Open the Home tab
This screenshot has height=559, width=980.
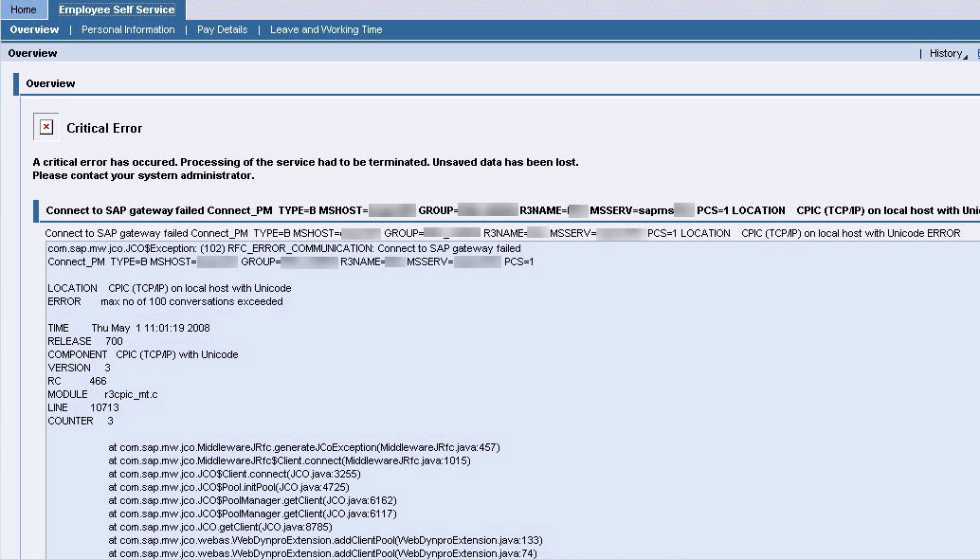pos(23,9)
